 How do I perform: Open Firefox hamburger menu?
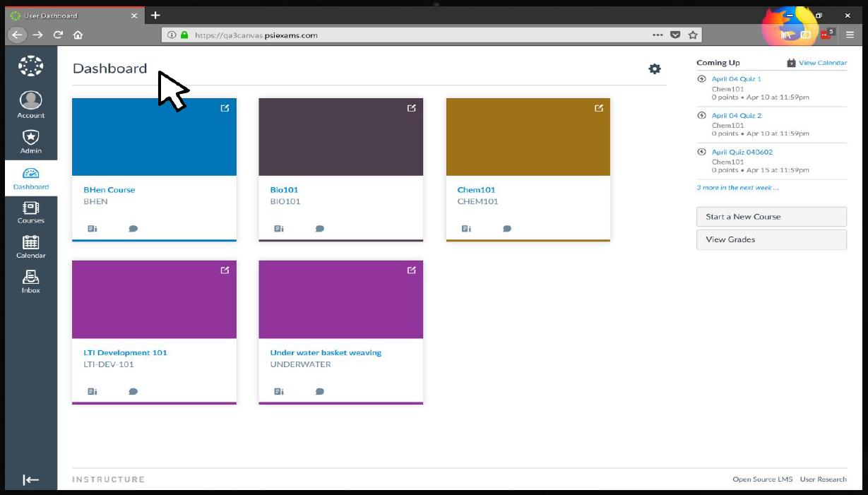click(850, 35)
